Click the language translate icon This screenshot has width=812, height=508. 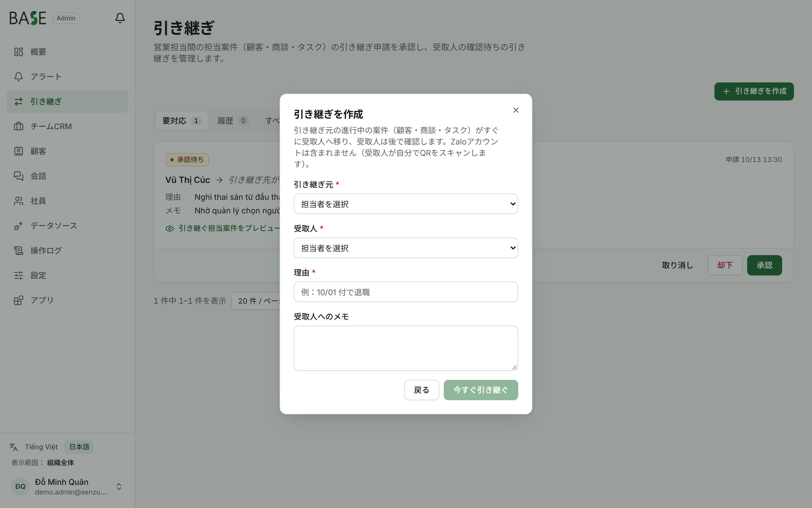point(14,447)
